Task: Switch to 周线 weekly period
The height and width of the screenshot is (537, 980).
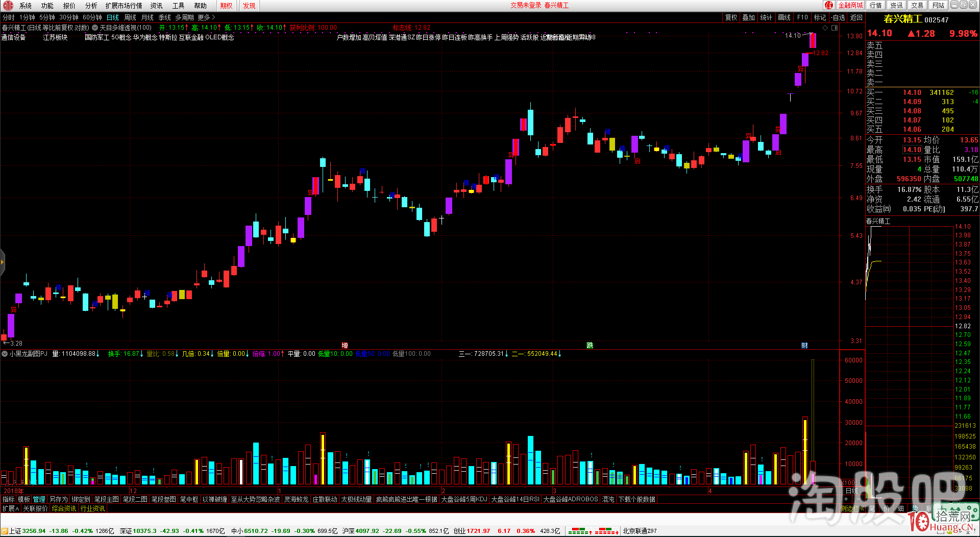Action: pos(130,17)
